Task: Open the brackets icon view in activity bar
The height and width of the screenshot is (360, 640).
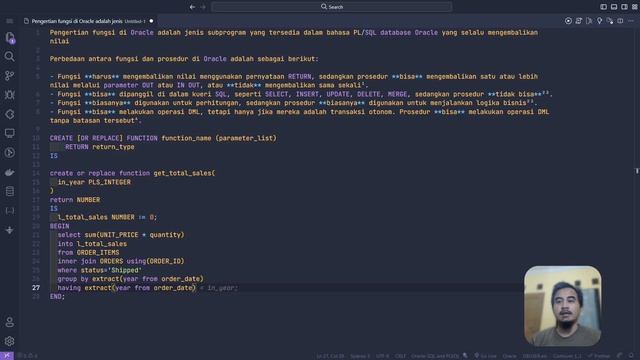Action: click(x=9, y=211)
